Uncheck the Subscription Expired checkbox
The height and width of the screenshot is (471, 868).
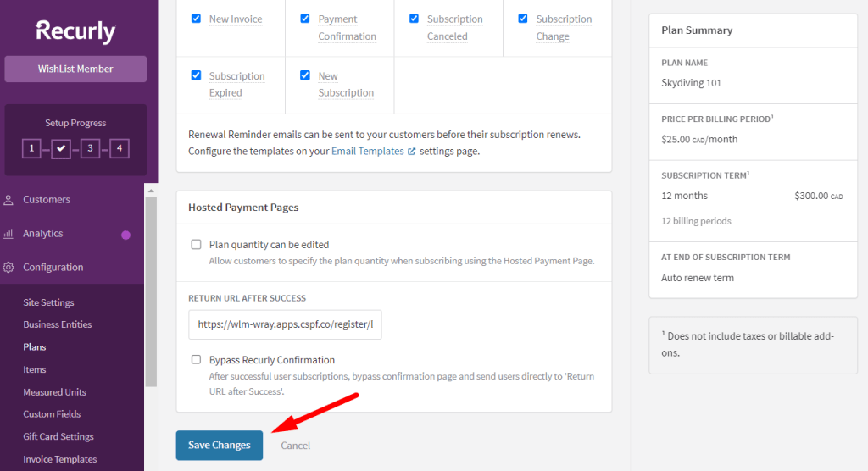pos(196,75)
